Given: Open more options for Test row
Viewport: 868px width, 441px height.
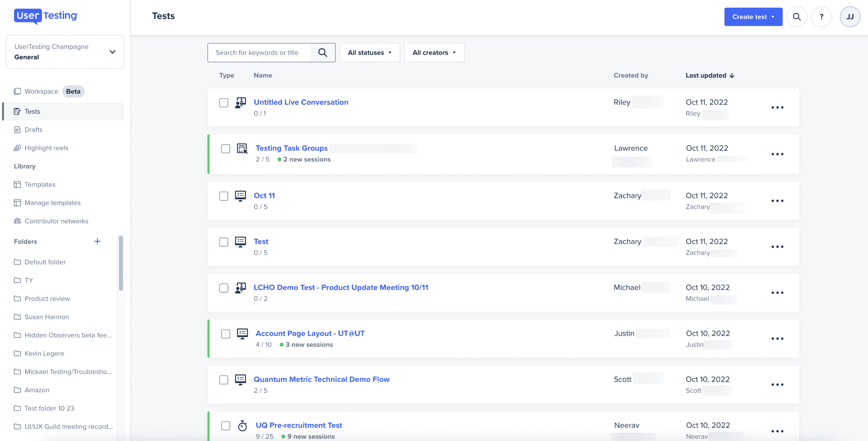Looking at the screenshot, I should (x=777, y=247).
